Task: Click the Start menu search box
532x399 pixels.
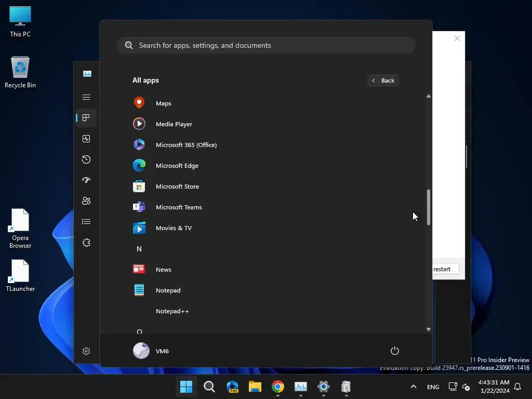Action: click(265, 45)
